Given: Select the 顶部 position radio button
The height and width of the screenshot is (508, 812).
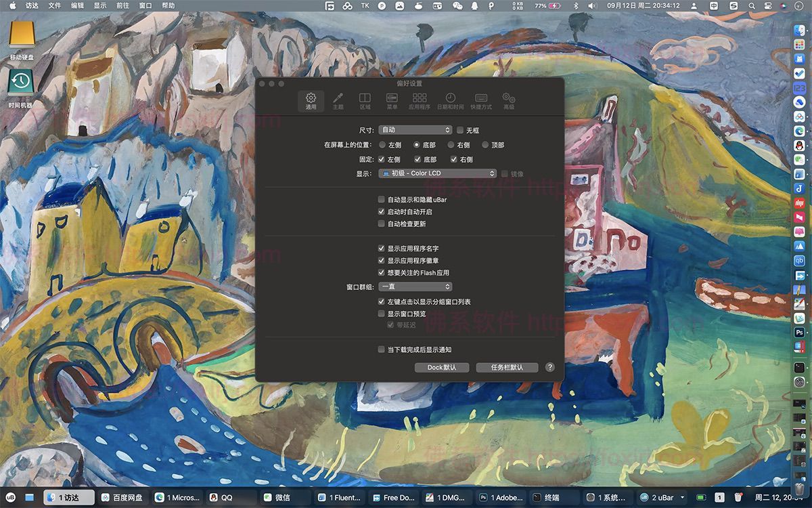Looking at the screenshot, I should tap(485, 145).
